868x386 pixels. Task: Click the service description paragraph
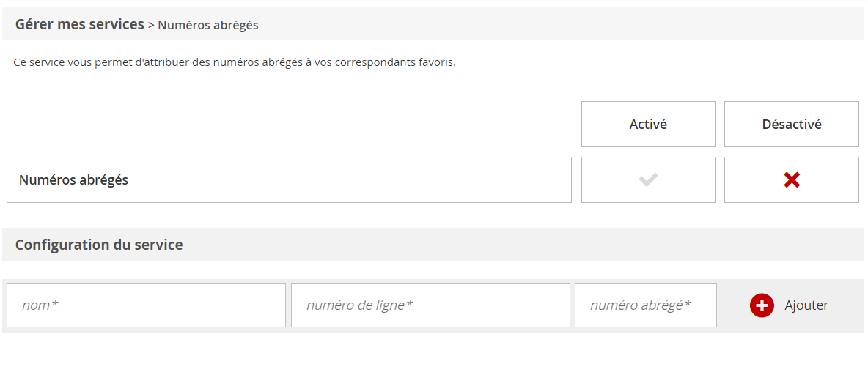(x=235, y=62)
